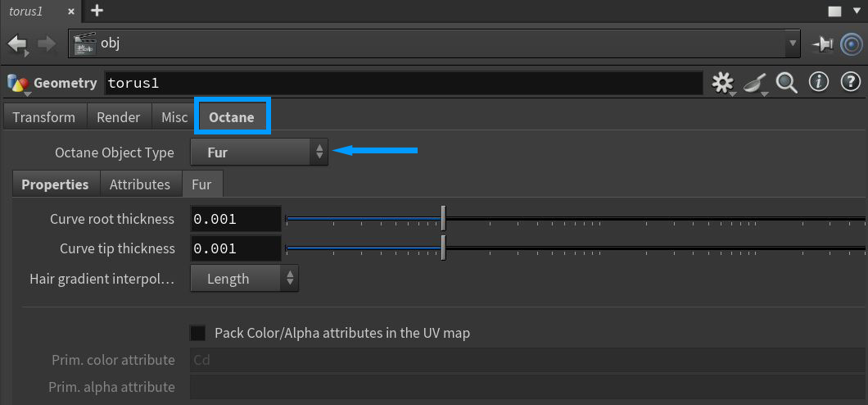Open the node info icon
Viewport: 868px width, 405px height.
(x=819, y=83)
